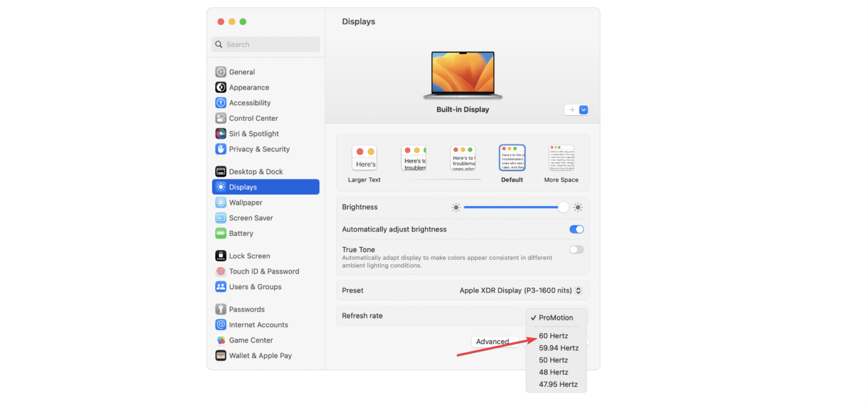The height and width of the screenshot is (402, 868).
Task: Click the Accessibility icon in sidebar
Action: (x=220, y=103)
